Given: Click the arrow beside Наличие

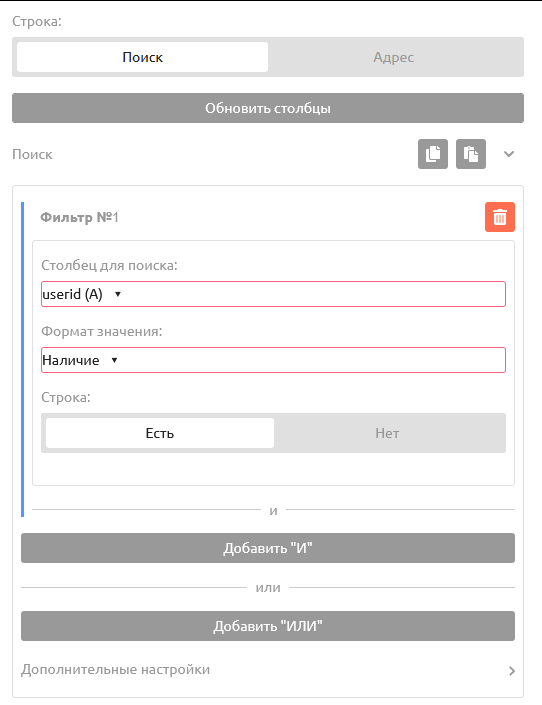Looking at the screenshot, I should tap(114, 360).
